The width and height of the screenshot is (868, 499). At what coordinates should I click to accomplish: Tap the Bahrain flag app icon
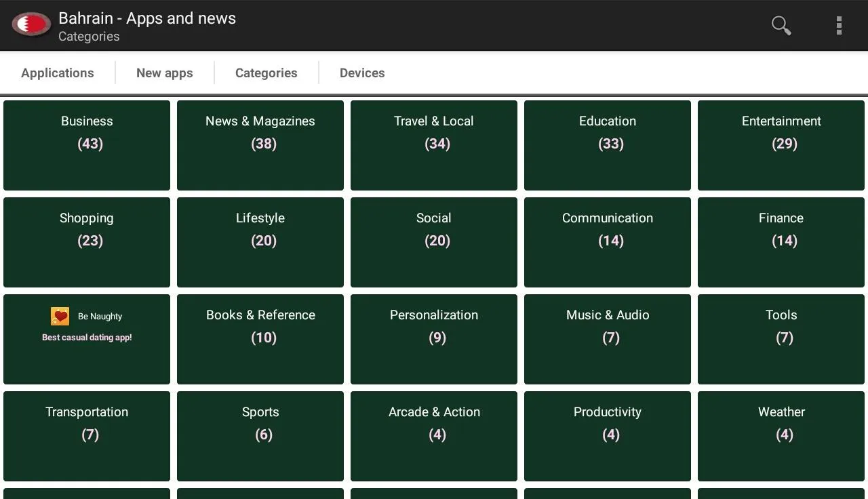tap(31, 25)
